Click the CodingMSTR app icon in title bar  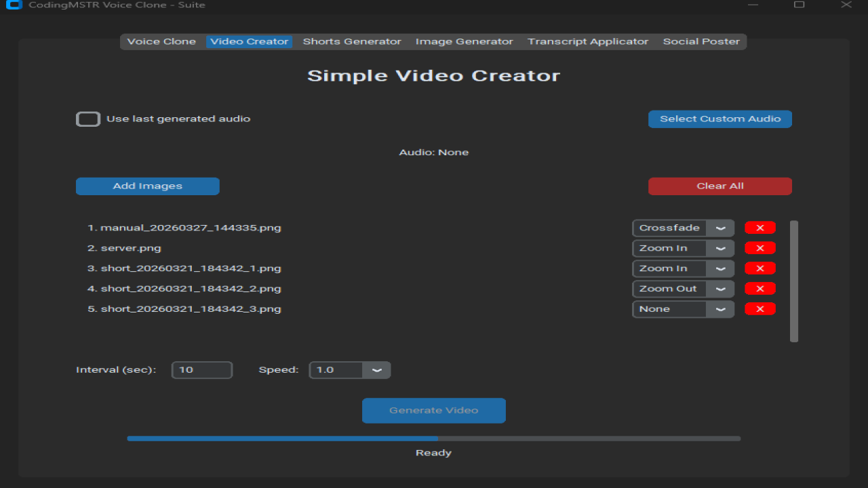pos(14,5)
